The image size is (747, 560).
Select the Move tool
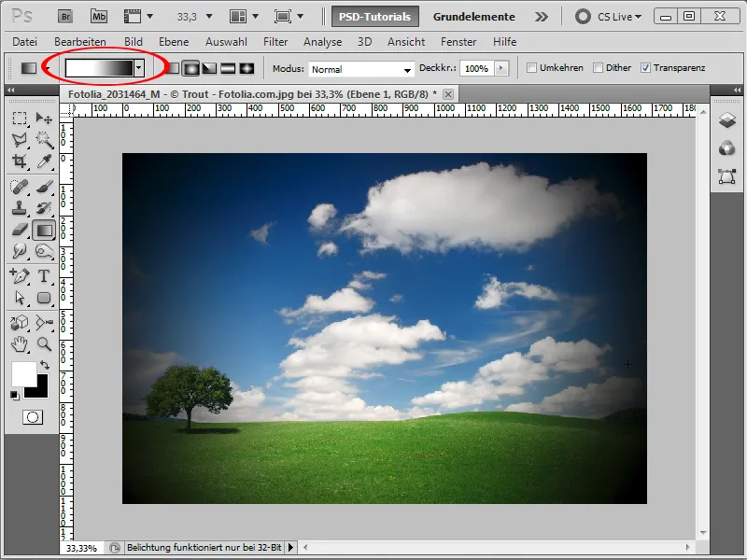click(44, 118)
